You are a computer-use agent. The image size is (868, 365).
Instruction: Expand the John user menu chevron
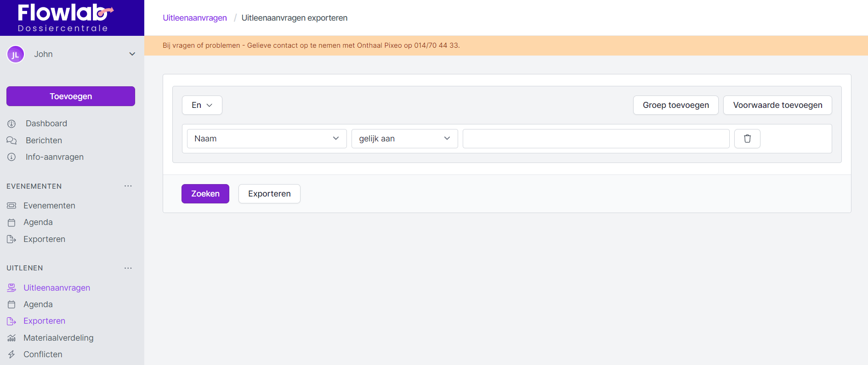(132, 54)
